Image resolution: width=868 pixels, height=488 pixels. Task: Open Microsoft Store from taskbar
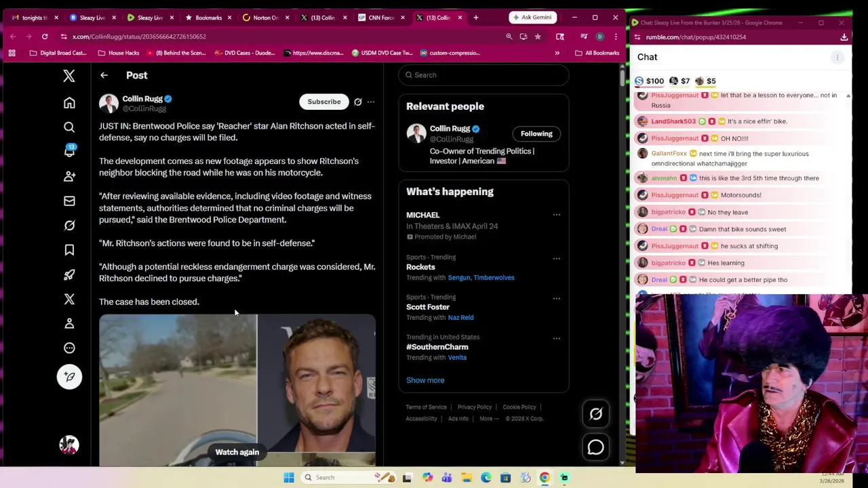[505, 478]
